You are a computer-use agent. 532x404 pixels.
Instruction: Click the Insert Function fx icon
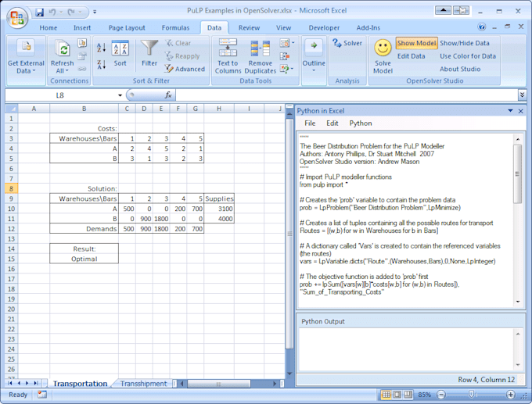pyautogui.click(x=168, y=95)
